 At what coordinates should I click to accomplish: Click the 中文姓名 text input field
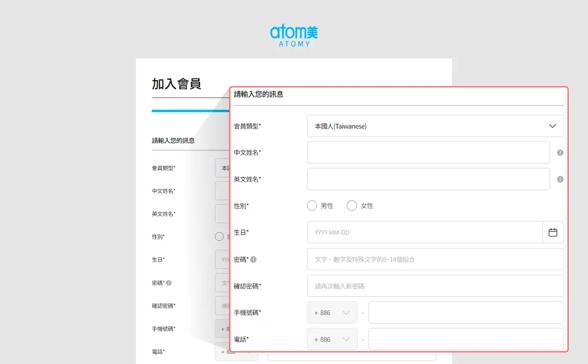click(428, 153)
